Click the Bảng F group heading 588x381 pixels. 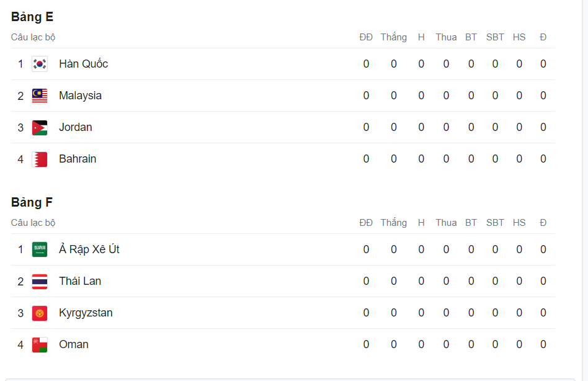tap(32, 203)
